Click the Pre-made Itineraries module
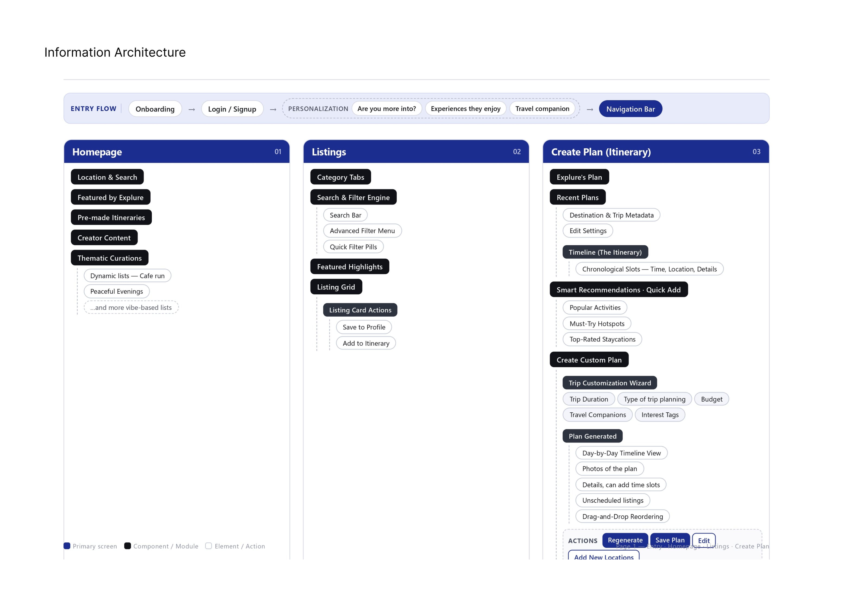The width and height of the screenshot is (868, 613). 111,217
